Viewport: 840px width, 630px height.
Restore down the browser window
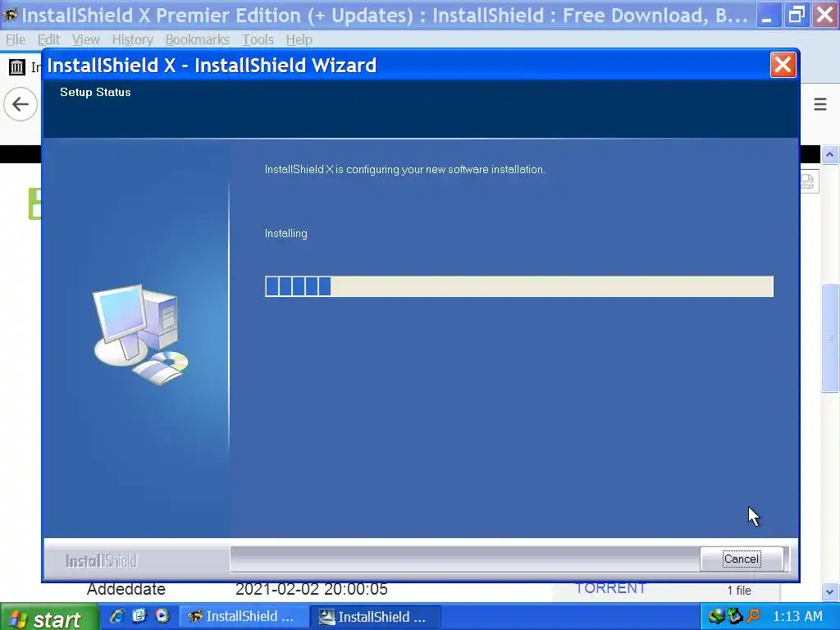(797, 15)
